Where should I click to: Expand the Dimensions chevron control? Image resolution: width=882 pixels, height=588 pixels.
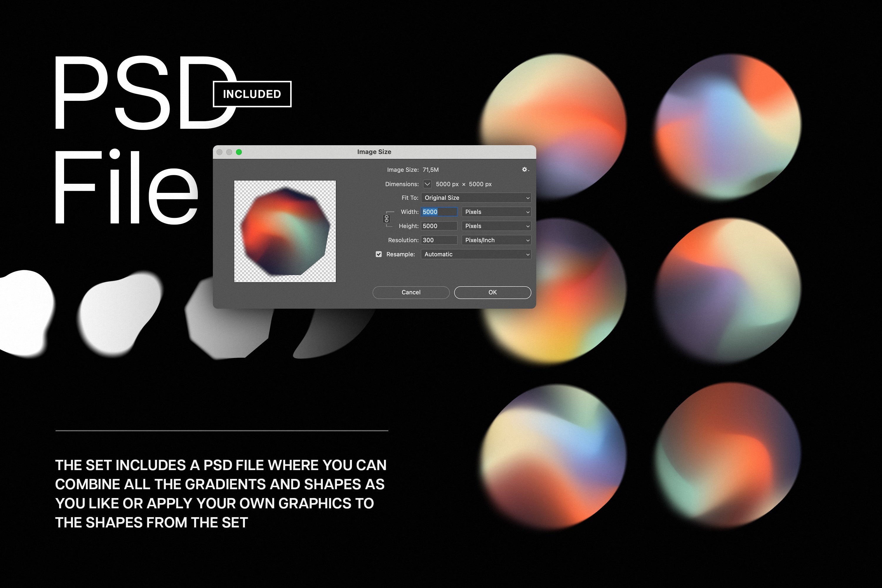coord(427,184)
